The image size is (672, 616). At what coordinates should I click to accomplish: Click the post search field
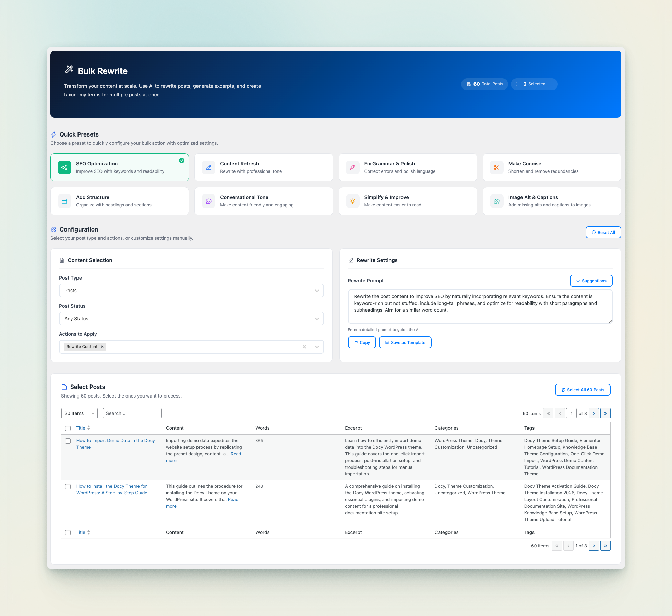(x=132, y=413)
